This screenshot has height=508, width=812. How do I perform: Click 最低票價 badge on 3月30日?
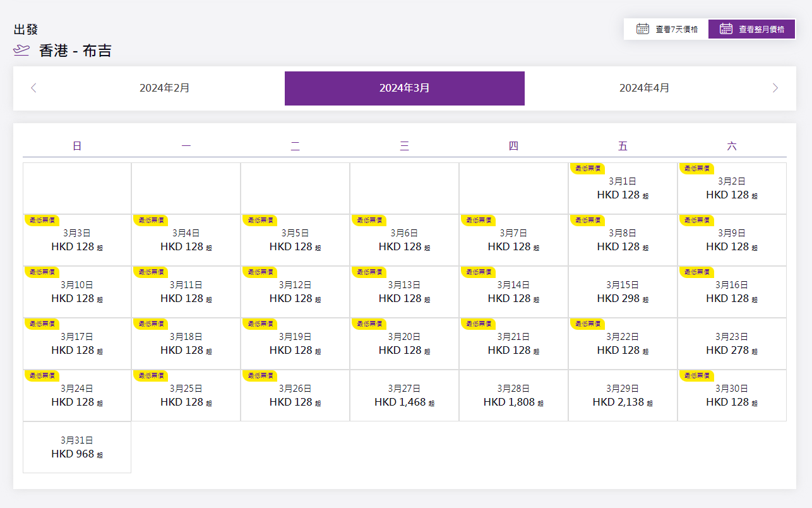(x=696, y=375)
